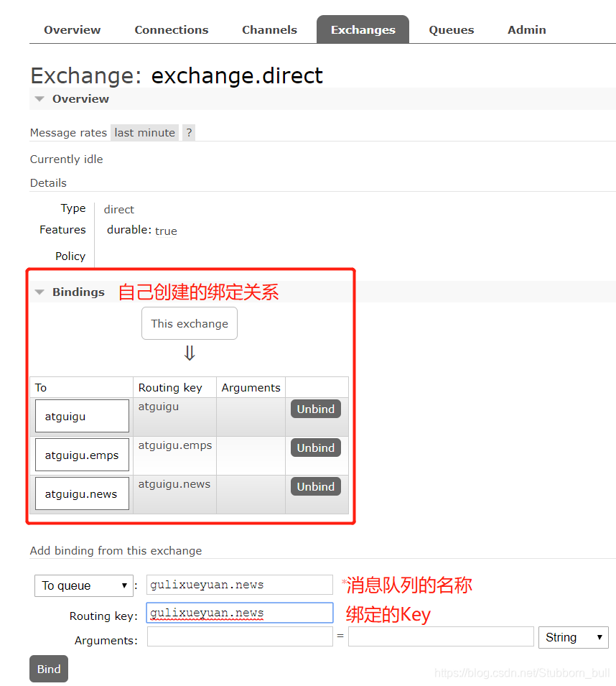Open the Queues tab
This screenshot has height=686, width=616.
(451, 29)
